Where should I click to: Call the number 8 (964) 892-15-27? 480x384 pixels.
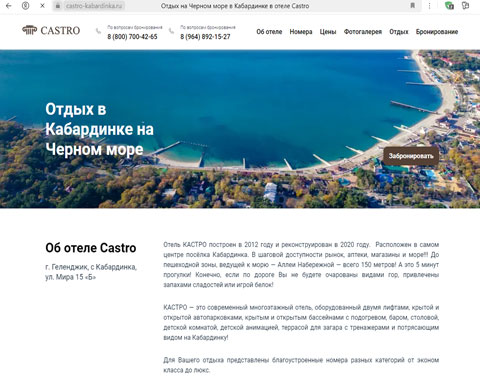205,37
